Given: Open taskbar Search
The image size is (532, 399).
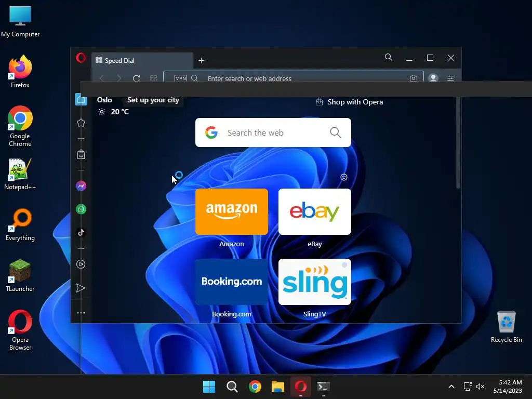Looking at the screenshot, I should (x=232, y=387).
